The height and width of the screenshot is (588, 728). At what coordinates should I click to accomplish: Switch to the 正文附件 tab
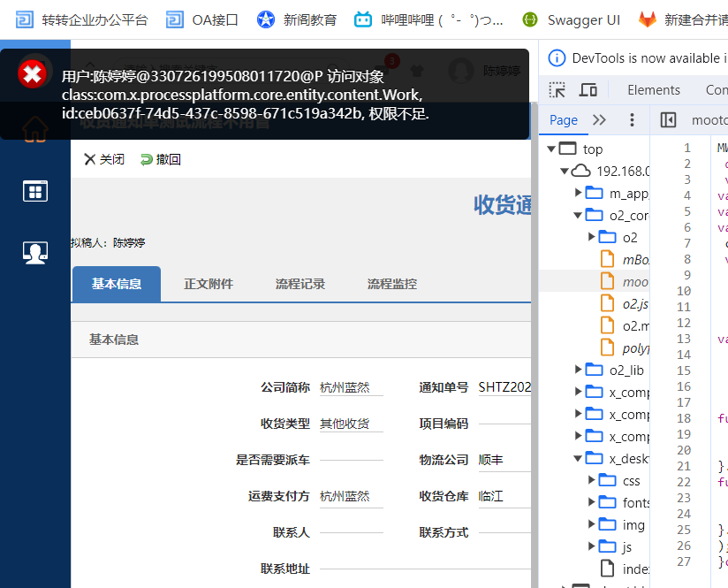tap(209, 284)
